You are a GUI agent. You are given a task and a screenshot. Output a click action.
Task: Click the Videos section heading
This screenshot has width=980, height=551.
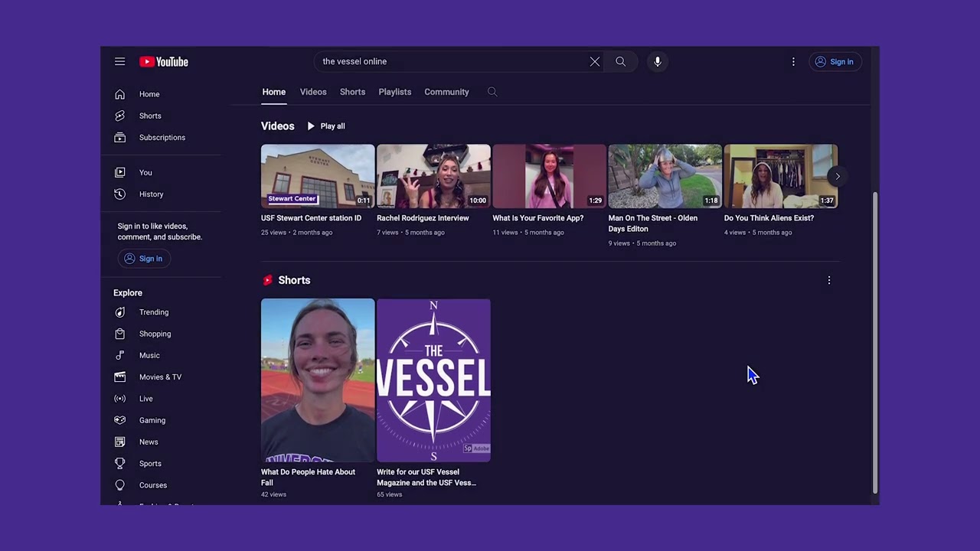coord(277,126)
